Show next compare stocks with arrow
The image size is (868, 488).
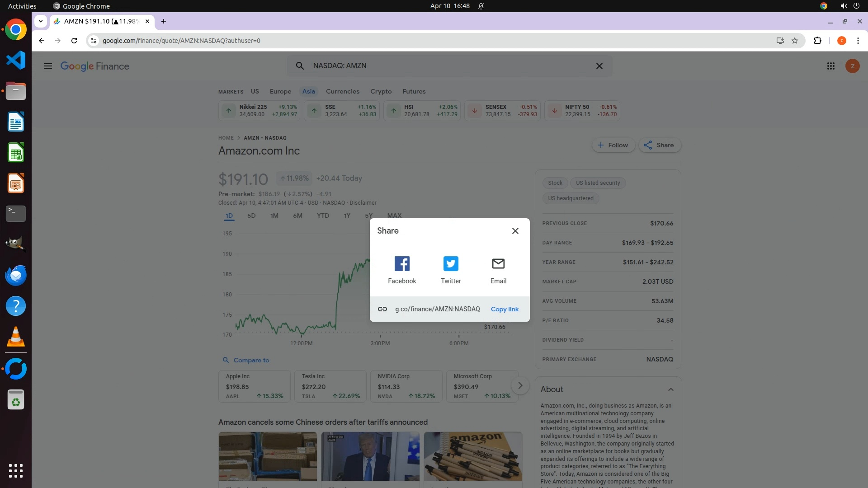(x=520, y=386)
